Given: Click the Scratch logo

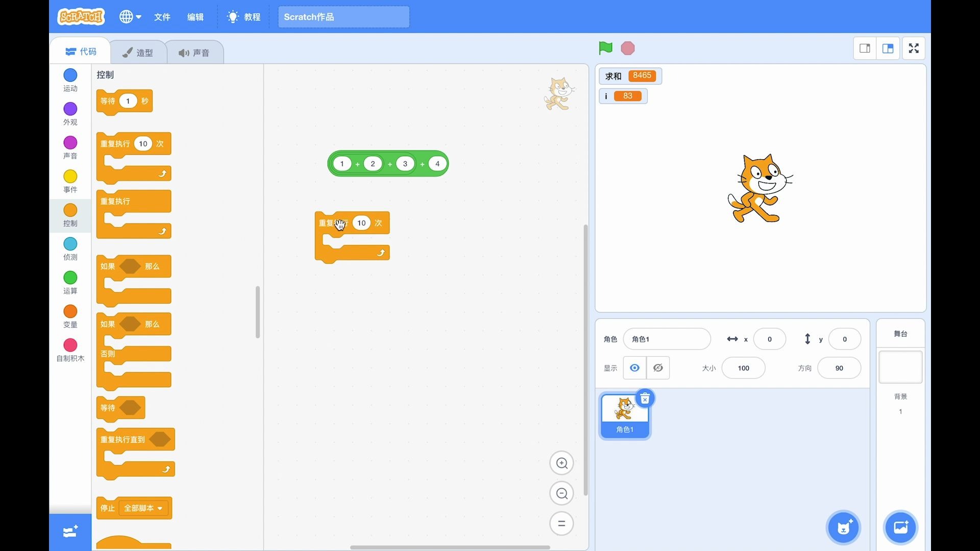Looking at the screenshot, I should point(81,17).
